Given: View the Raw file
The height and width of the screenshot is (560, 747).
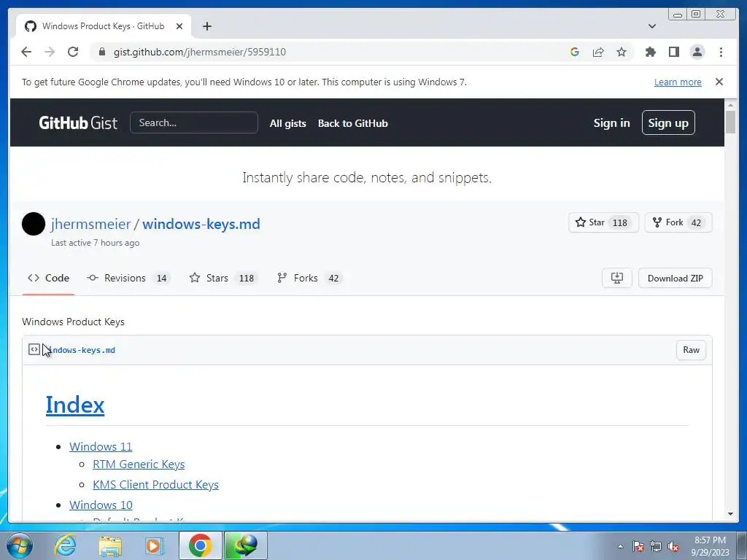Looking at the screenshot, I should click(x=691, y=350).
